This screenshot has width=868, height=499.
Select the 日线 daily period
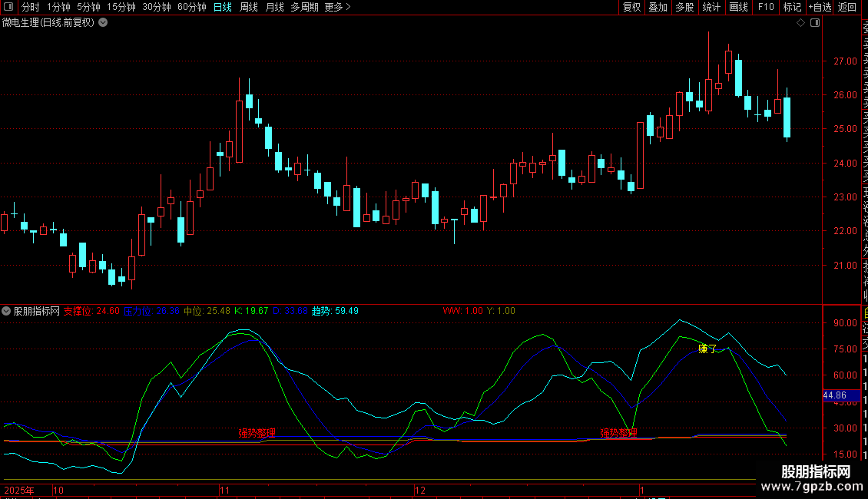click(x=223, y=7)
